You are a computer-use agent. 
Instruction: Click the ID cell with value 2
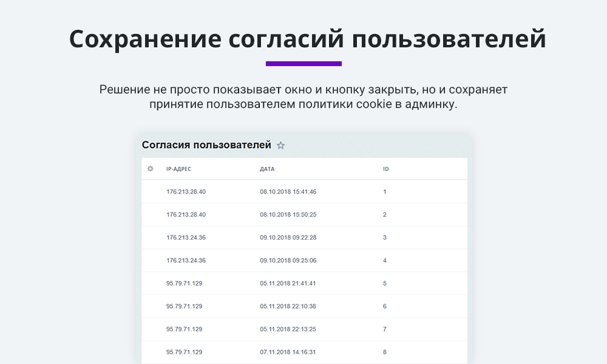[x=385, y=215]
